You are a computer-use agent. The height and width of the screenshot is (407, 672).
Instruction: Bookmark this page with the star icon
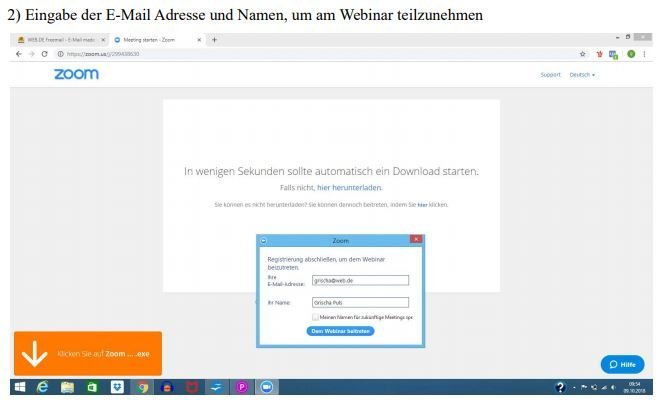[582, 54]
